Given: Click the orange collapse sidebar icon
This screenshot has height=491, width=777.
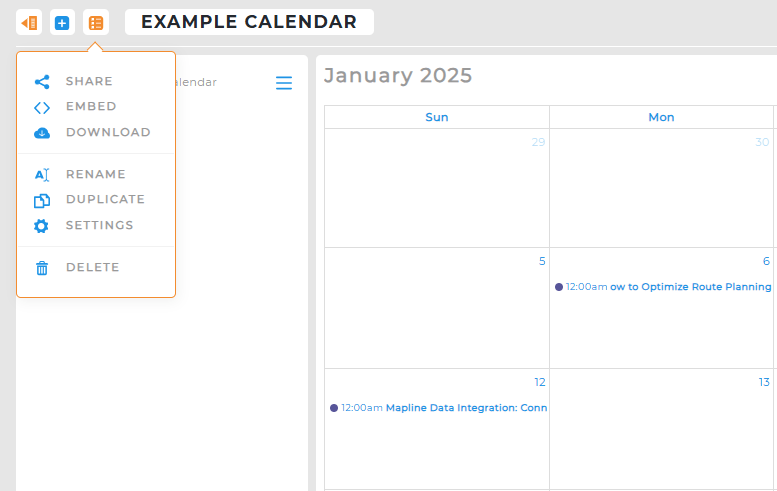Looking at the screenshot, I should point(30,22).
